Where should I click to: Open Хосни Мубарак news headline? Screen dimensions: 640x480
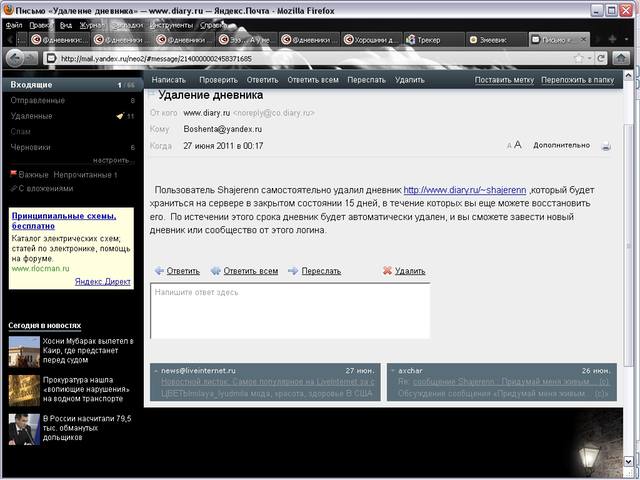point(88,351)
